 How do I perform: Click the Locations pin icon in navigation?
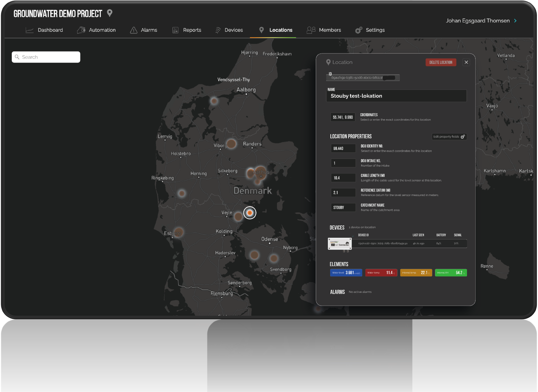click(x=261, y=30)
